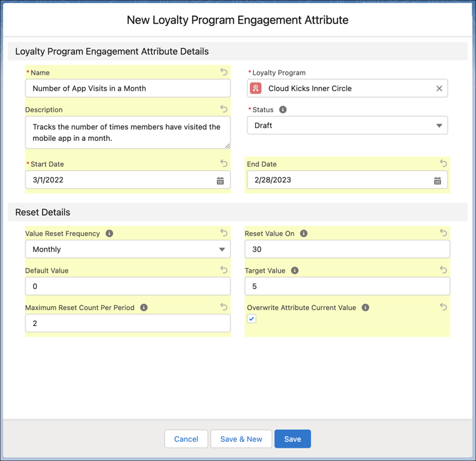Click undo icon for Reset Value On
This screenshot has width=476, height=461.
point(443,233)
